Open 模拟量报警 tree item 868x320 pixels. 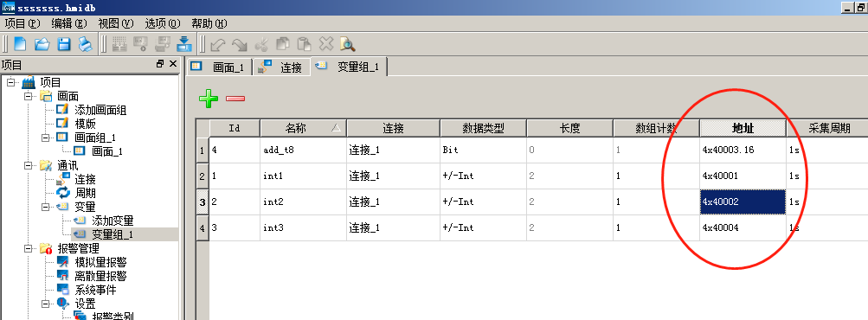100,262
